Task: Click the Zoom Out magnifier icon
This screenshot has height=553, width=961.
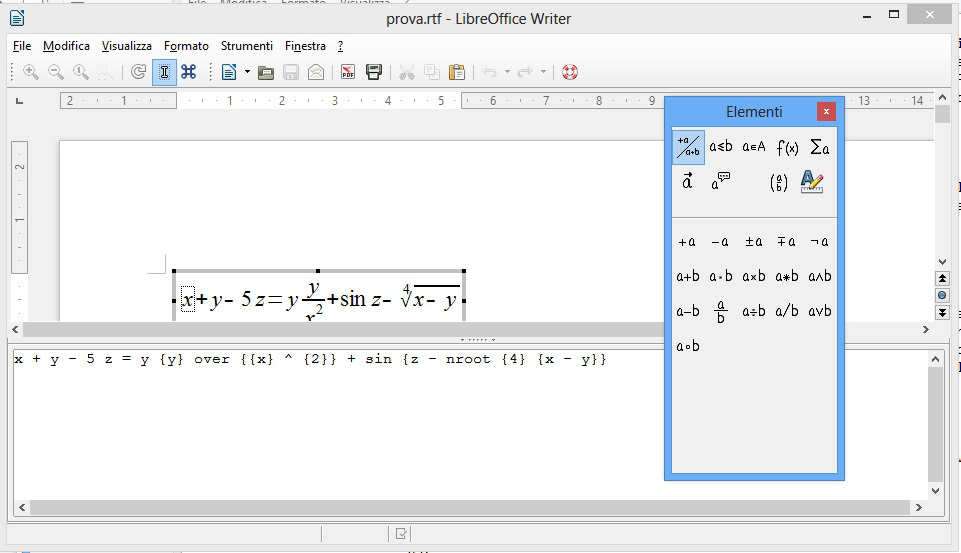Action: [56, 72]
